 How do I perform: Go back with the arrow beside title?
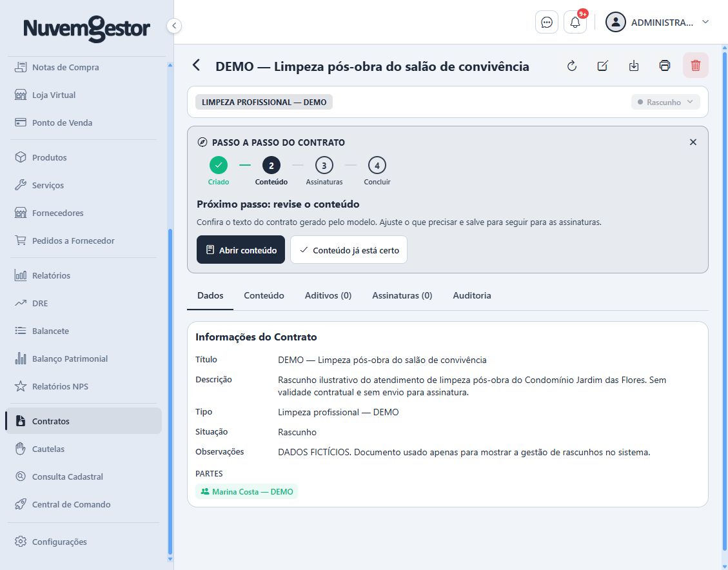(x=197, y=66)
